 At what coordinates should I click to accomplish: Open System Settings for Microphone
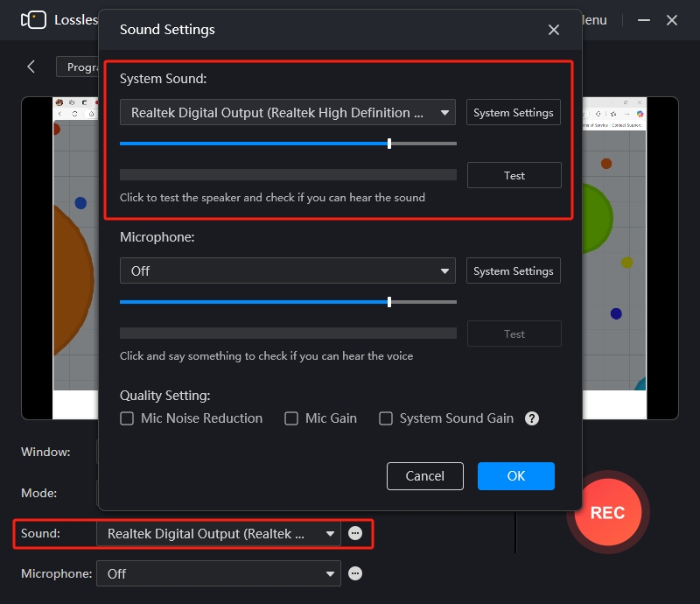tap(514, 270)
